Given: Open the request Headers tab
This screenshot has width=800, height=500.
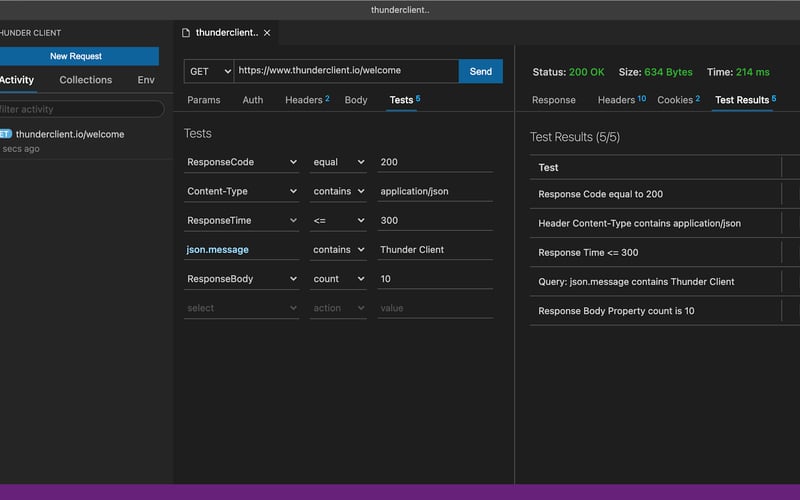Looking at the screenshot, I should coord(307,100).
